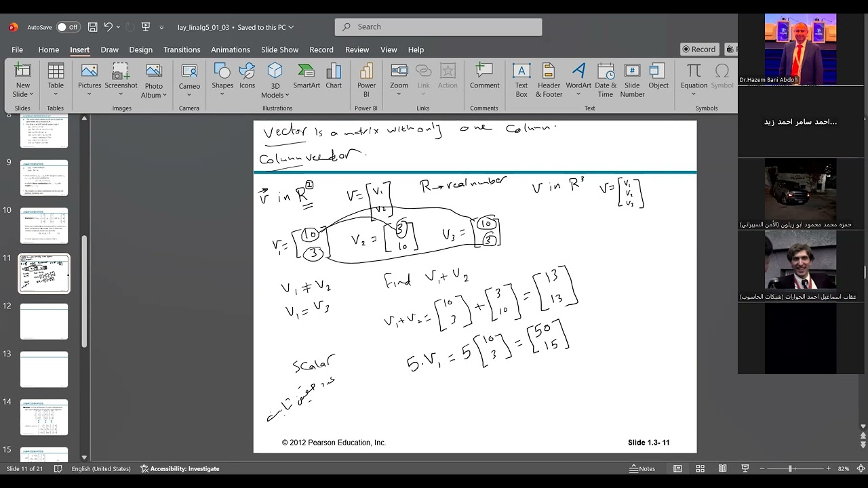Screen dimensions: 868x488
Task: Switch to the Design tab
Action: point(140,49)
